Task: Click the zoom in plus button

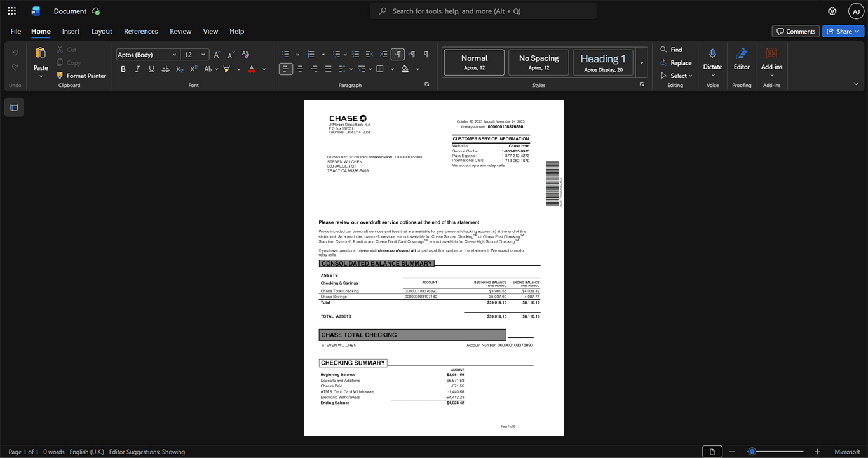Action: click(x=817, y=452)
